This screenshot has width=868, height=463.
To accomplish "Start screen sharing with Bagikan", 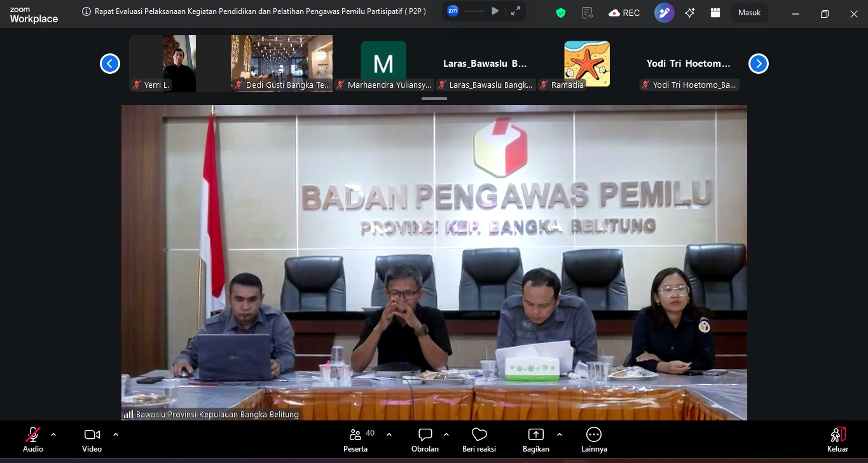I will tap(536, 440).
